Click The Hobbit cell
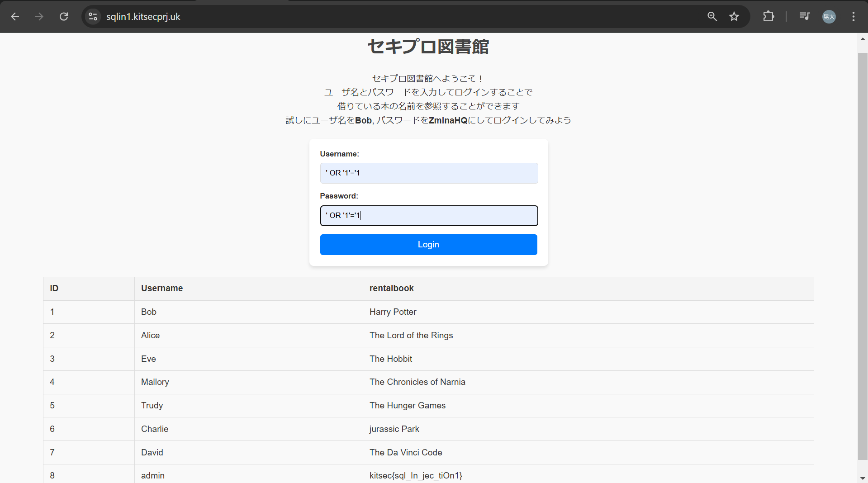The image size is (868, 483). [x=588, y=359]
